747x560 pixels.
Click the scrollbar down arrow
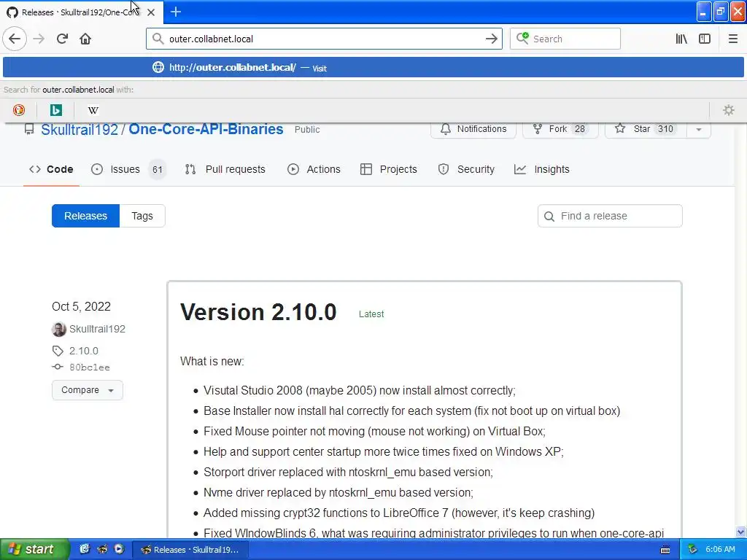point(741,532)
